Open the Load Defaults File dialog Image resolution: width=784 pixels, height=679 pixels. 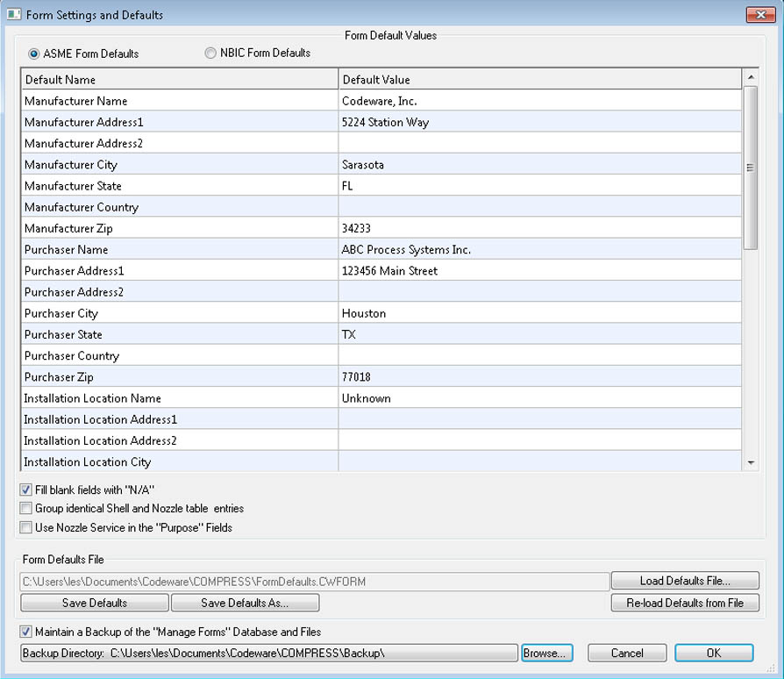click(x=685, y=580)
